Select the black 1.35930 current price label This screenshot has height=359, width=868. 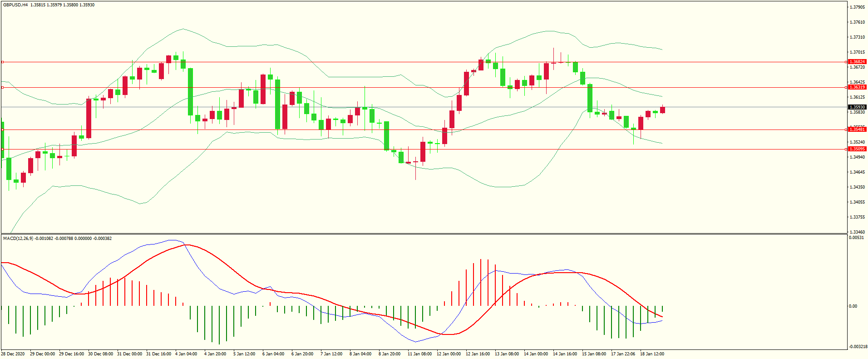[x=857, y=107]
